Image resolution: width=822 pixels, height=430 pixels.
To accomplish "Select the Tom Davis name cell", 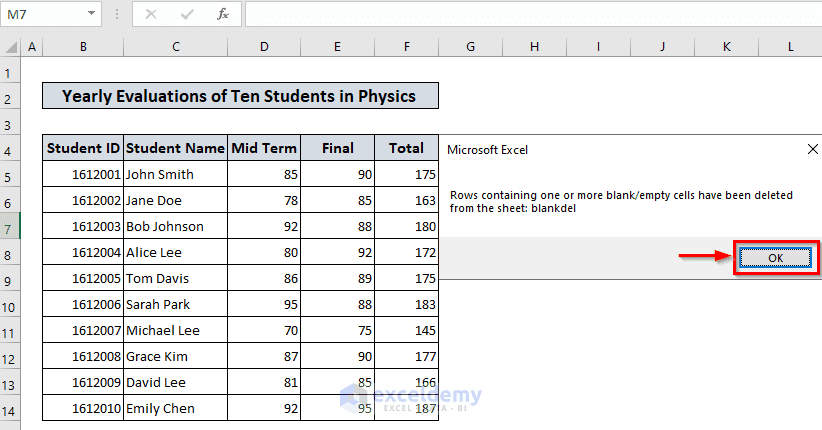I will pyautogui.click(x=176, y=278).
